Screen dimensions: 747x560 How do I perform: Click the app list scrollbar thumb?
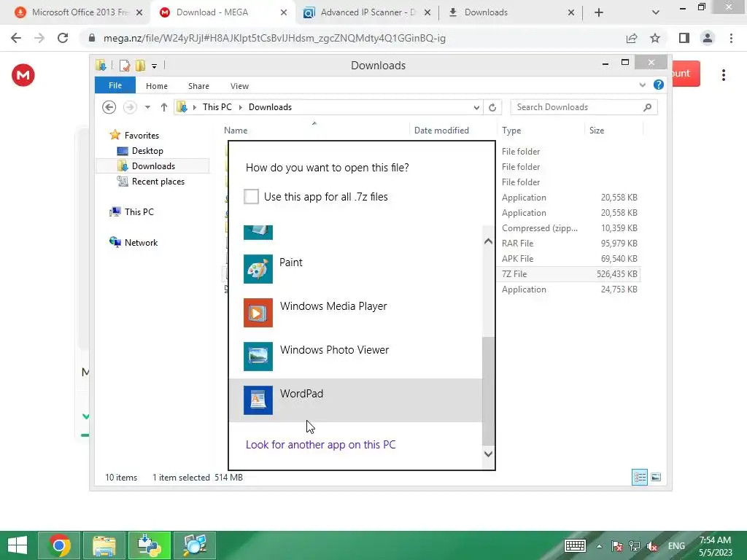click(x=488, y=391)
